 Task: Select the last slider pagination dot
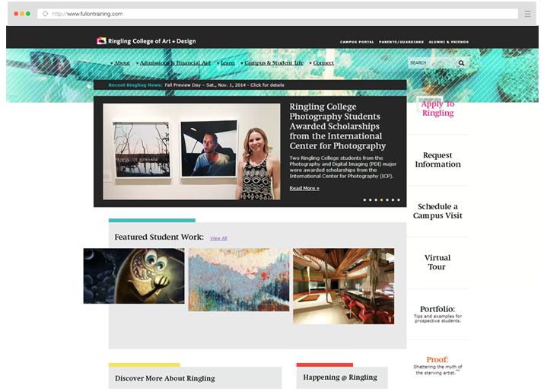tap(398, 200)
